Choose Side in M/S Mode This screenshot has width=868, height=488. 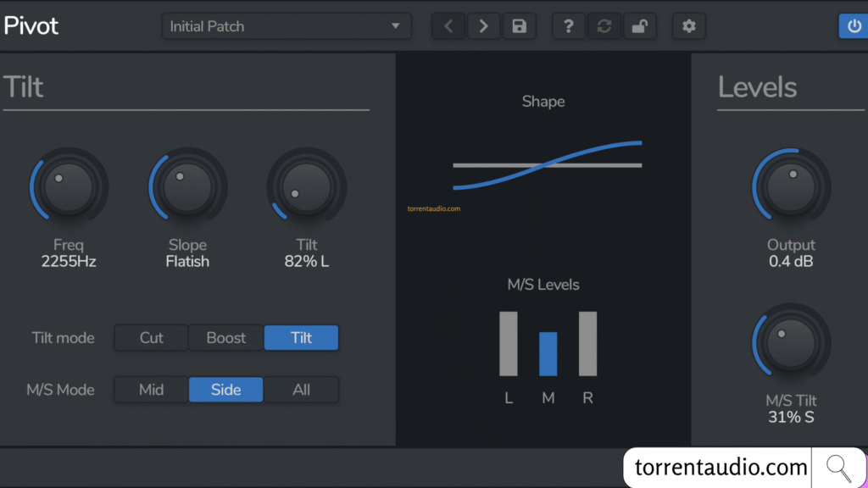[x=225, y=390]
